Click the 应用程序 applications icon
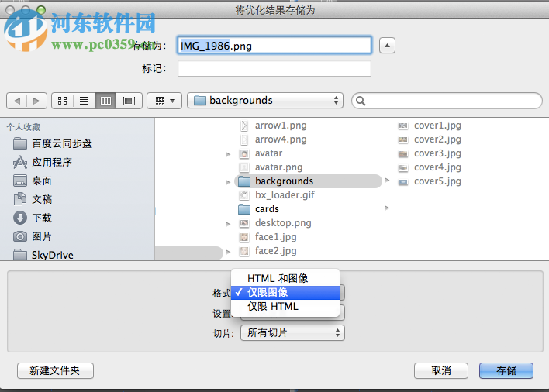 click(x=20, y=162)
